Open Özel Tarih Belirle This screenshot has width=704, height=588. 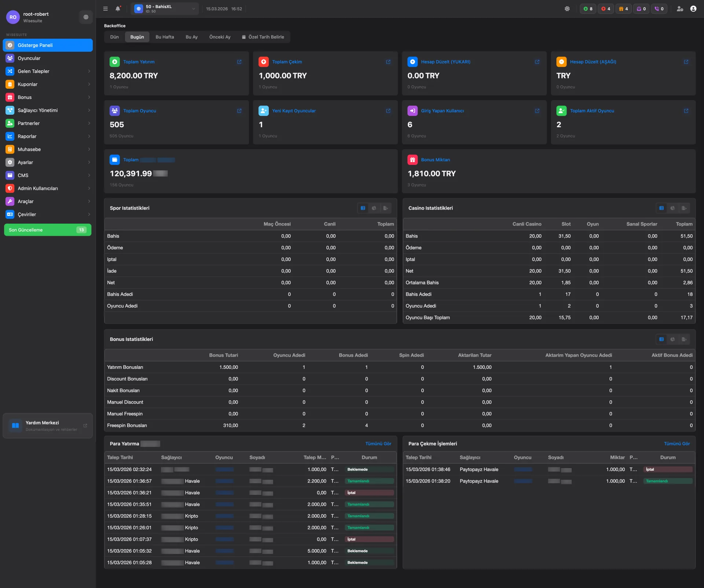pyautogui.click(x=263, y=37)
